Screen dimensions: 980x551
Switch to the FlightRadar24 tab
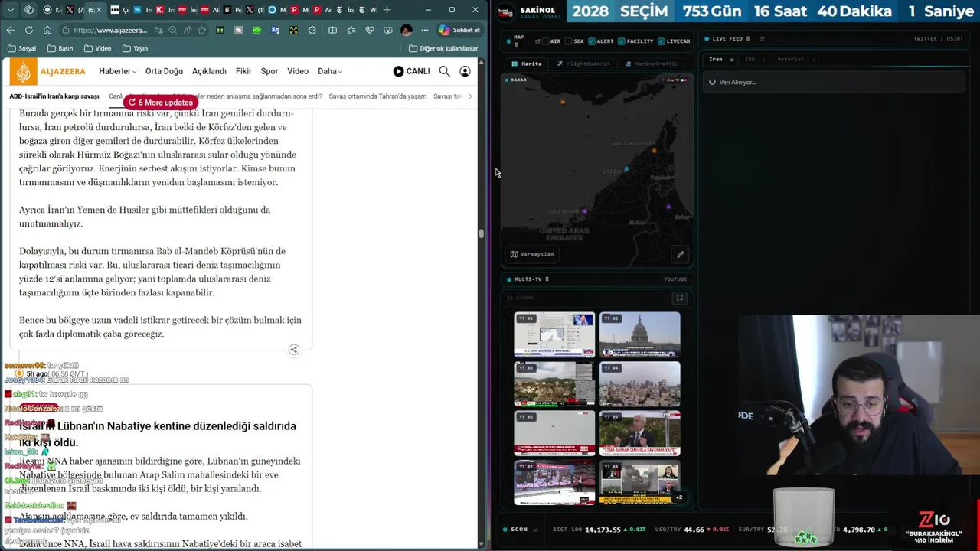tap(583, 64)
